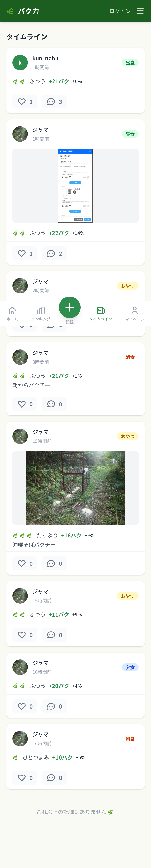Open the hamburger menu in the header
The width and height of the screenshot is (151, 868).
(x=140, y=11)
